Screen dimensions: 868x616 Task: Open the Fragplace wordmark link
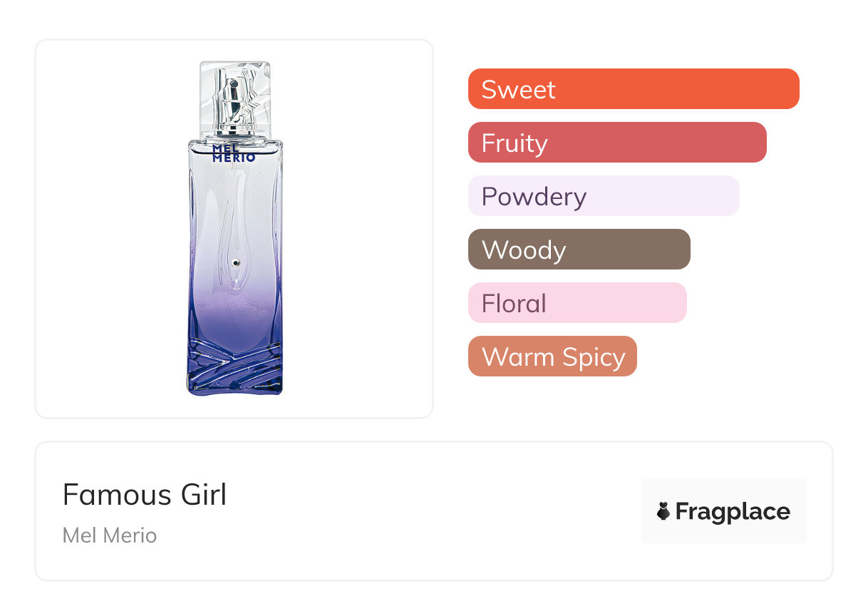coord(733,512)
